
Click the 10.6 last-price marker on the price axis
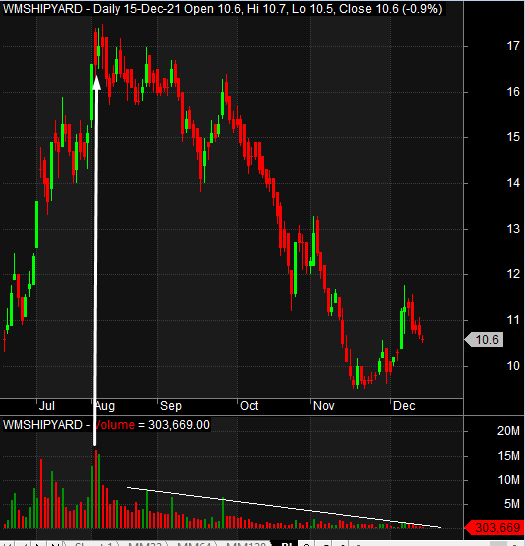pyautogui.click(x=484, y=340)
